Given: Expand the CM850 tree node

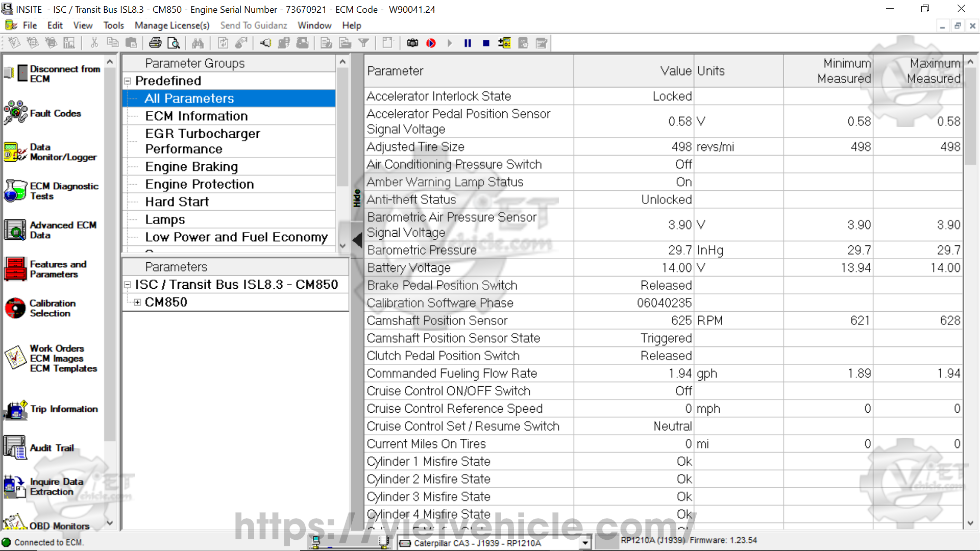Looking at the screenshot, I should click(137, 303).
